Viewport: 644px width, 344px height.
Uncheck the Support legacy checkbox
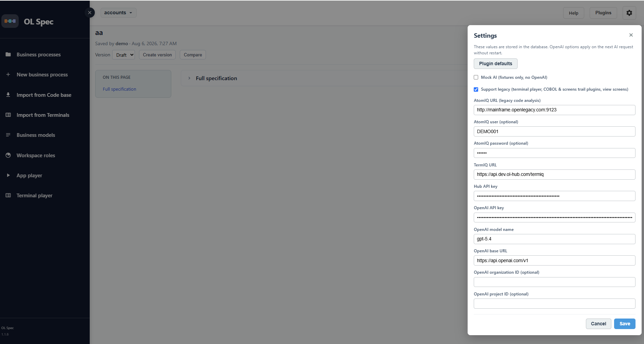coord(476,89)
